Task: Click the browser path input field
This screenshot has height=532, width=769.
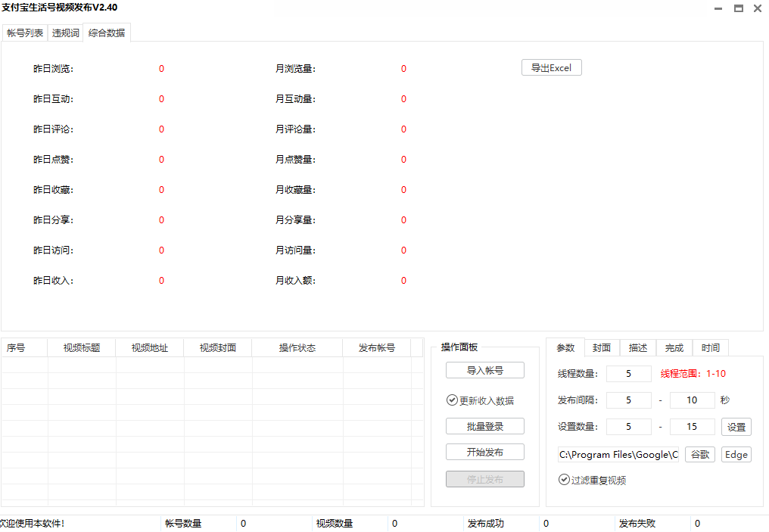Action: [618, 455]
